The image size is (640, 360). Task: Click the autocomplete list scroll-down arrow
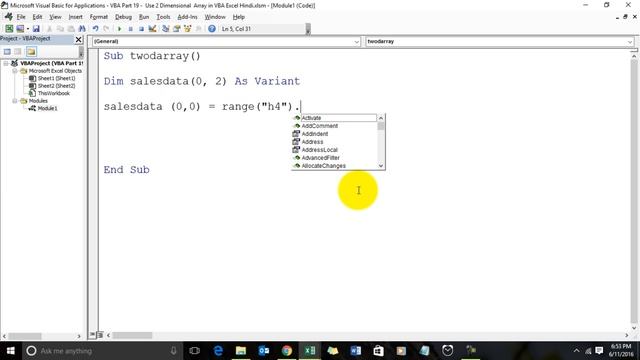381,166
